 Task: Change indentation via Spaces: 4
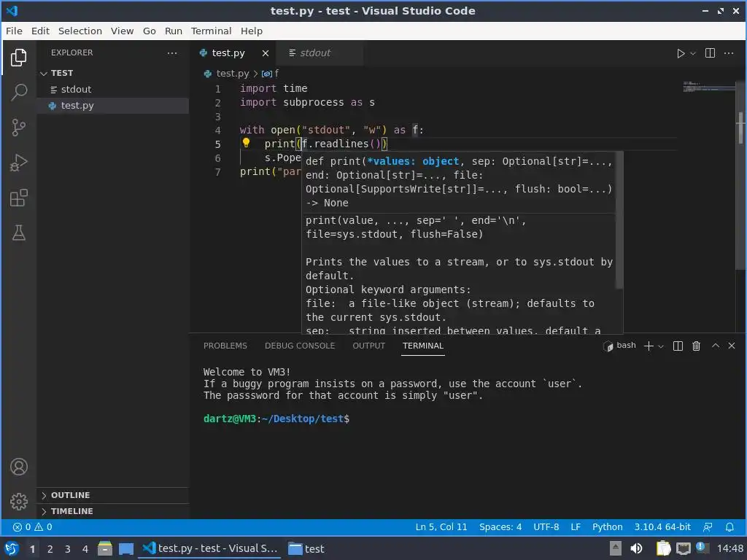(500, 527)
